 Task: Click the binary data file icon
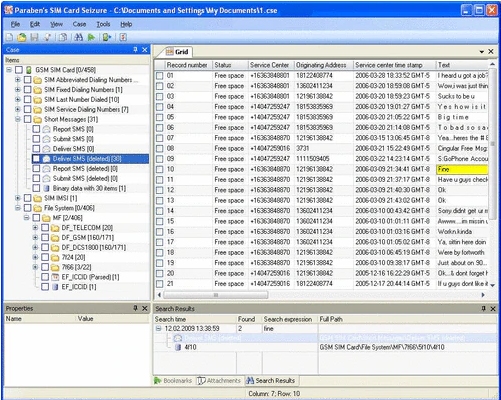[47, 188]
